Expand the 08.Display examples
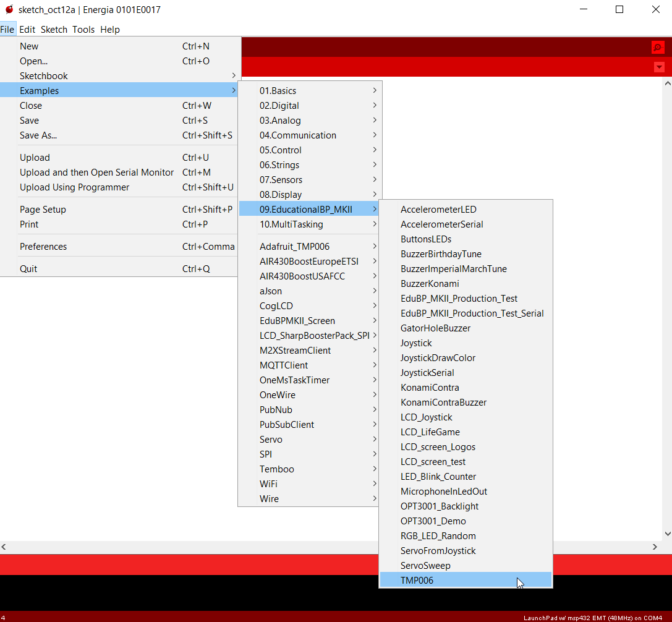672x622 pixels. pos(309,195)
